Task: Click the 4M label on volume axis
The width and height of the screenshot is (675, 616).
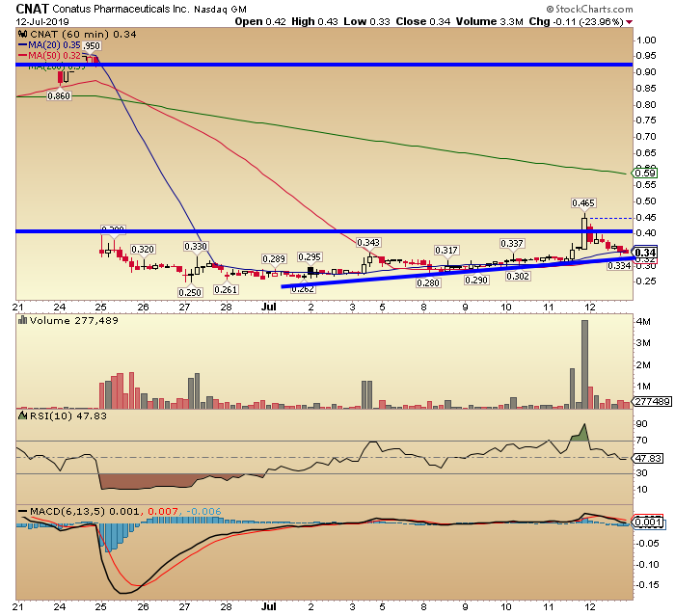Action: (643, 322)
